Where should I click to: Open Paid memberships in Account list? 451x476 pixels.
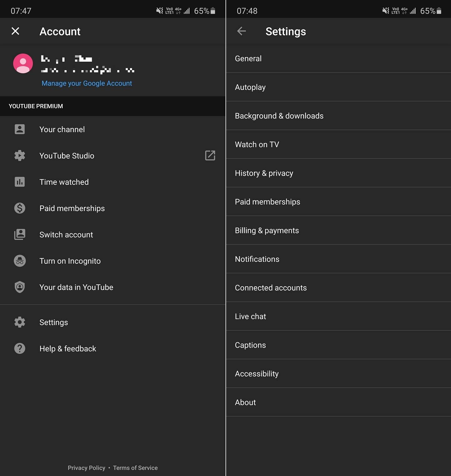(x=113, y=208)
